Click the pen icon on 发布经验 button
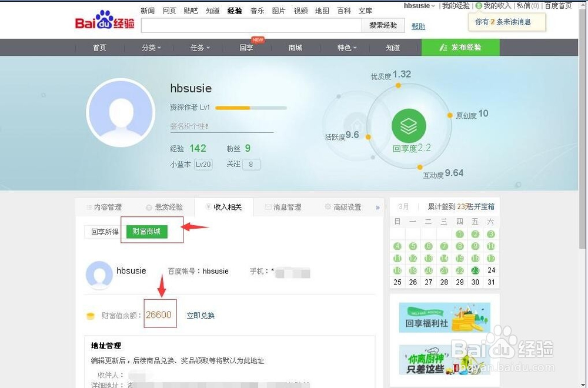The height and width of the screenshot is (388, 588). point(445,47)
